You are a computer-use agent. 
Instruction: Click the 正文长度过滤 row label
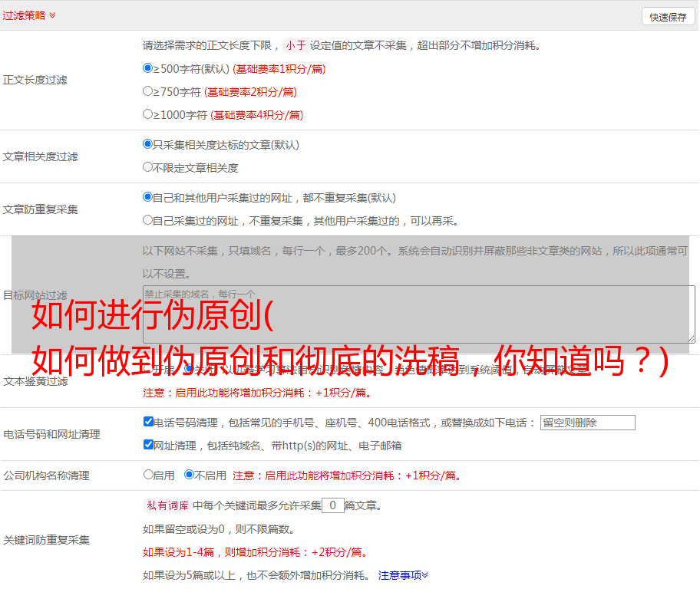pos(35,80)
